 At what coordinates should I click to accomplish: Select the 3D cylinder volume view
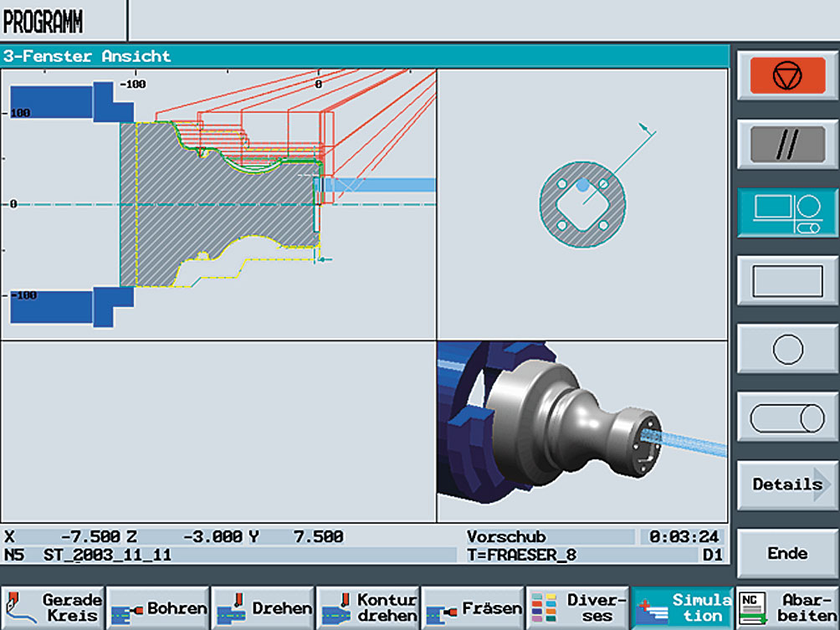click(x=787, y=417)
